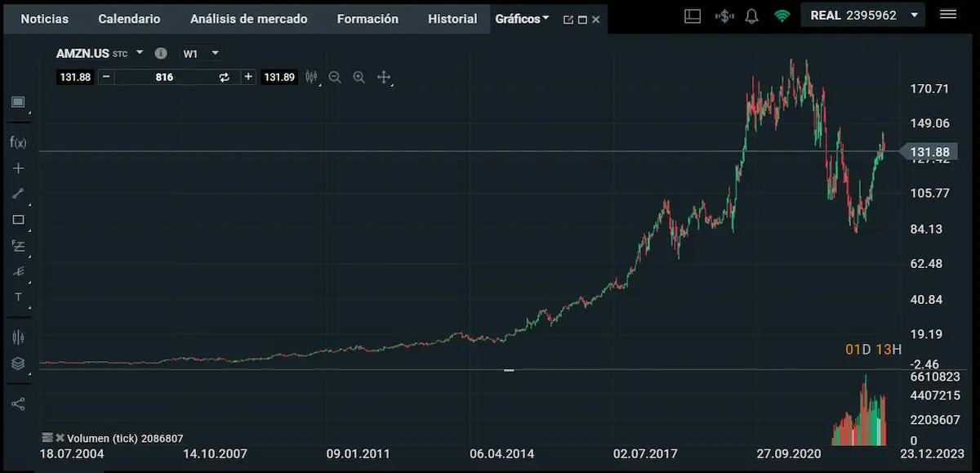
Task: Remove the Volumen (tick) indicator
Action: 60,438
